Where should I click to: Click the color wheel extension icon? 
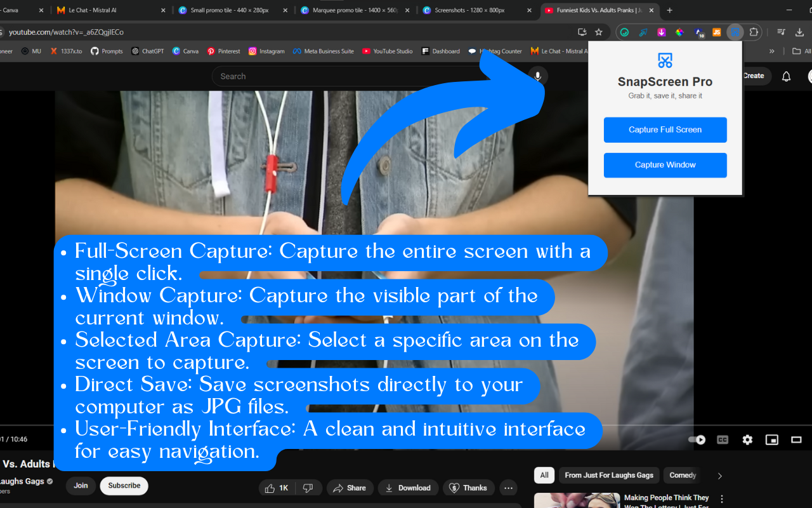679,32
